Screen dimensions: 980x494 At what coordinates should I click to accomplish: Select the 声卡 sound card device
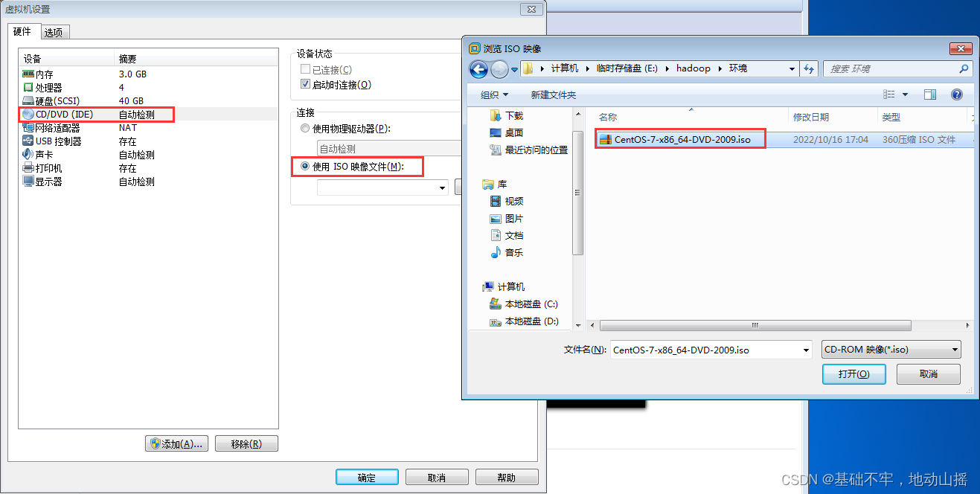point(149,155)
